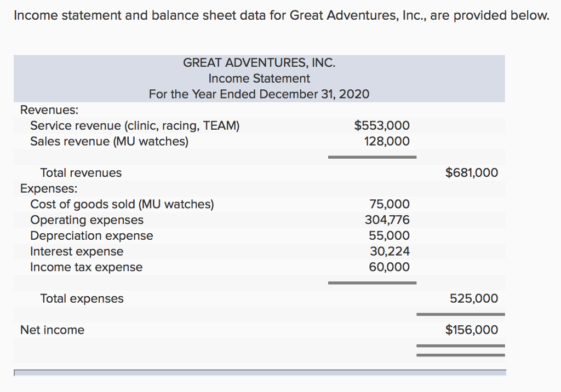Select the $156,000 net income amount
This screenshot has width=561, height=392.
(x=472, y=330)
